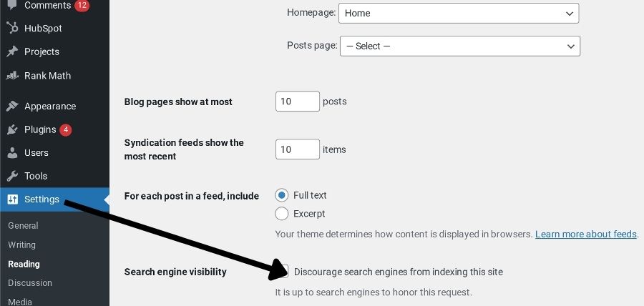644x306 pixels.
Task: Click the Blog pages show at most field
Action: 298,102
